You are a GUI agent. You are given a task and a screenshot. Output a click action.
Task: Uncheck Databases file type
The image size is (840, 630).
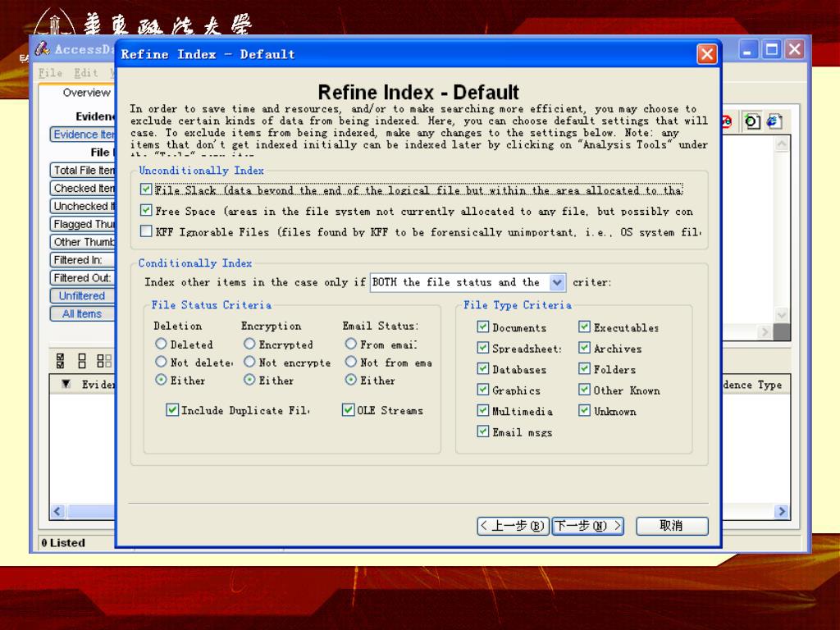pyautogui.click(x=482, y=368)
